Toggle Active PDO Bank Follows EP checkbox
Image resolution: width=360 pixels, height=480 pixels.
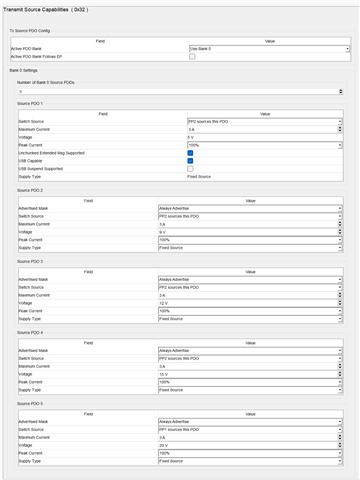point(192,57)
